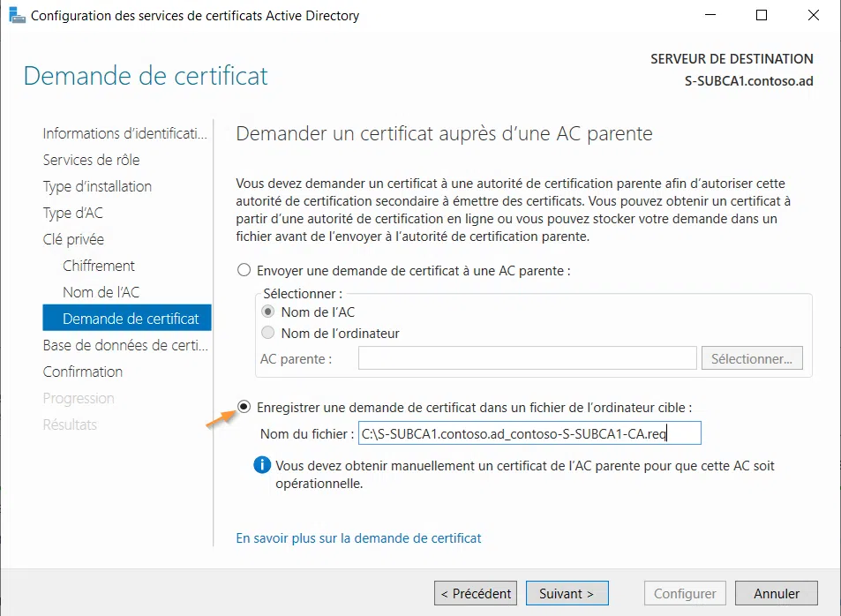Screen dimensions: 841x616
Task: Click the 'Sélectionner...' button
Action: 751,357
